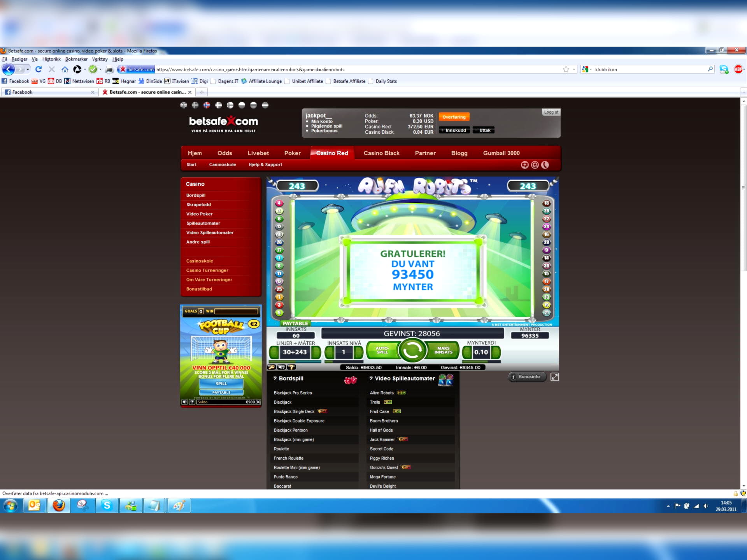Screen dimensions: 747x560
Task: Open the Casino Black navigation tab
Action: [381, 153]
